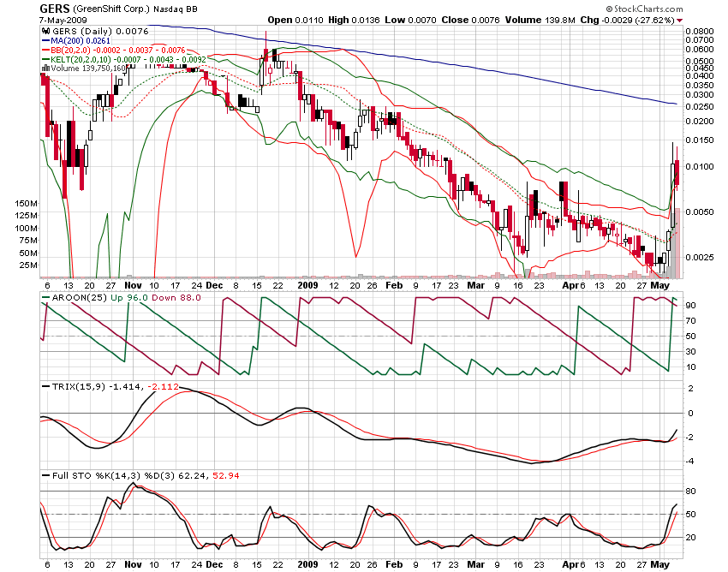728x572 pixels.
Task: Click the 80 level on the stochastic axis
Action: coord(691,491)
